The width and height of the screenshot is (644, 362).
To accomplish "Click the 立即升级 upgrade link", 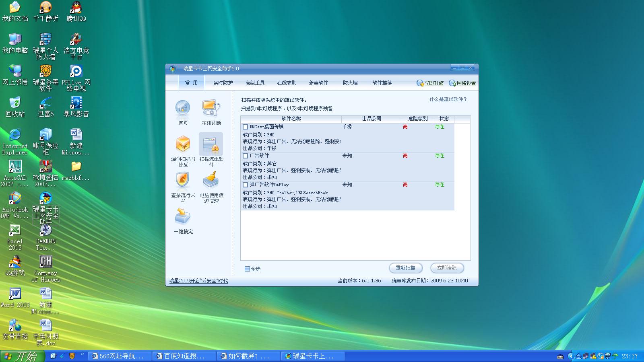I will point(430,83).
